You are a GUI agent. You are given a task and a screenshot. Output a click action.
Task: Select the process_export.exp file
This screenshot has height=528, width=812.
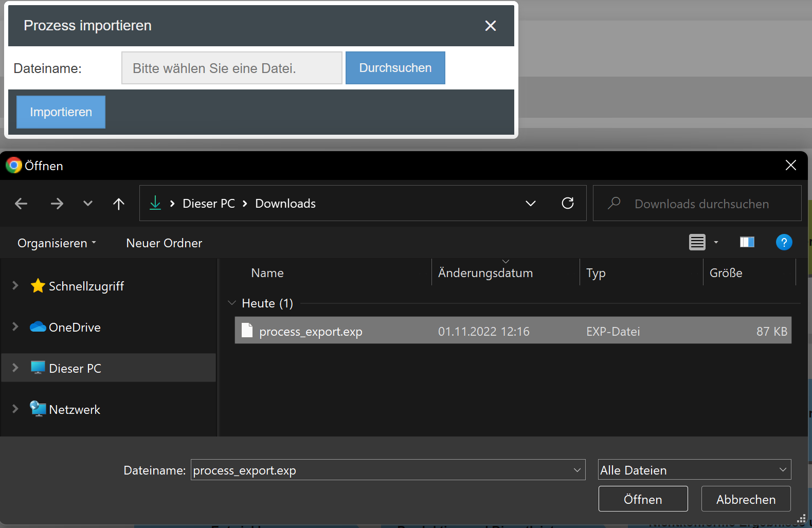(x=311, y=332)
